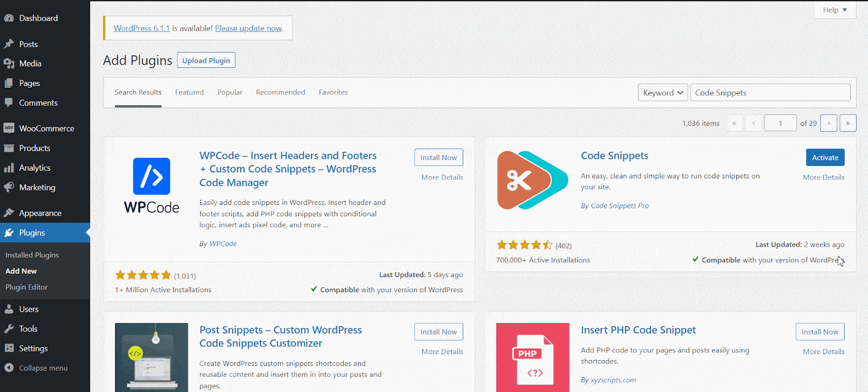Click the Collapse menu label

[43, 368]
